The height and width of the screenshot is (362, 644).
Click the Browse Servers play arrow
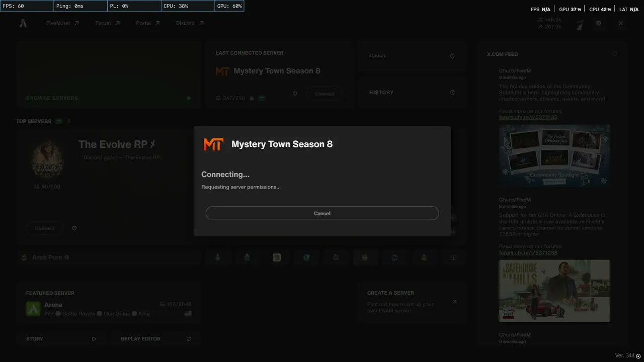pos(189,98)
